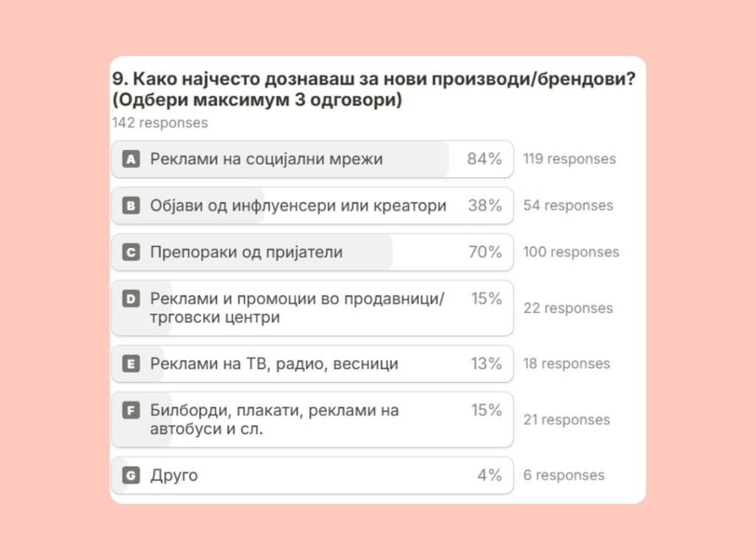Open the '100 responses' count label

point(571,252)
